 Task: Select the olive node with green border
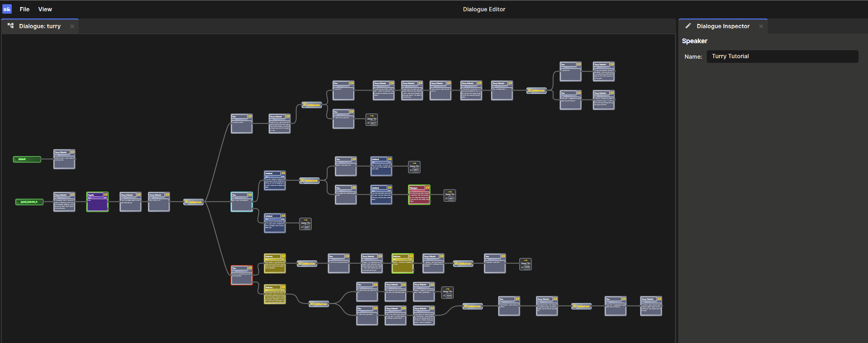(403, 264)
